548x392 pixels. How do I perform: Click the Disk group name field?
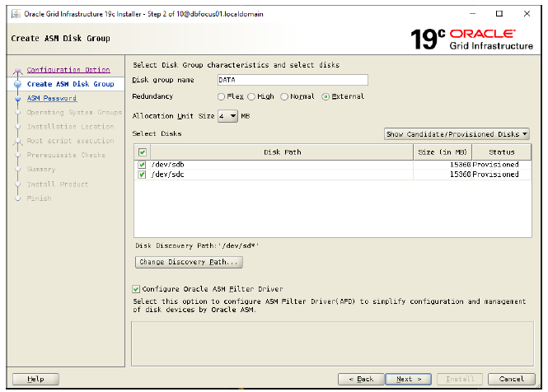pos(293,80)
